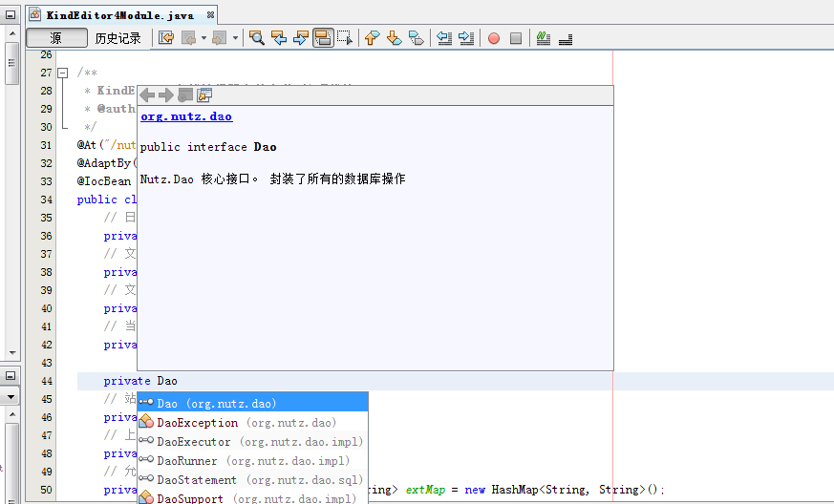Uncomment selected lines icon
Viewport: 834px width, 504px height.
coord(566,38)
